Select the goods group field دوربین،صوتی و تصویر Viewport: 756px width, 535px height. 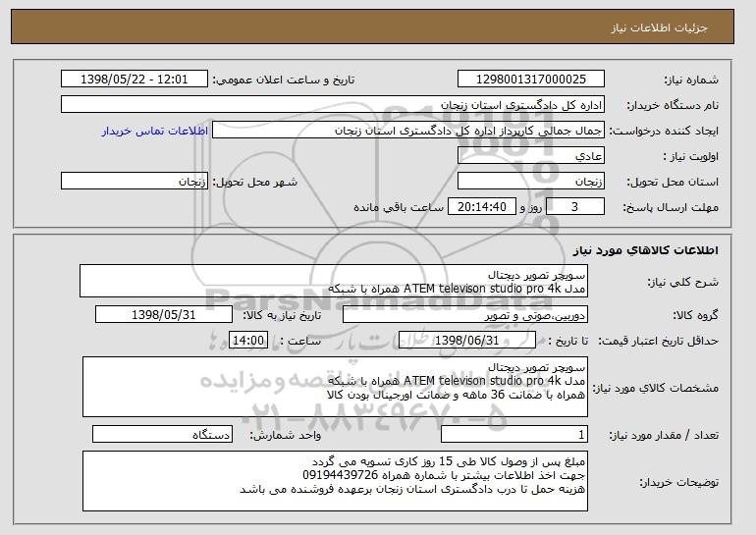[x=465, y=315]
